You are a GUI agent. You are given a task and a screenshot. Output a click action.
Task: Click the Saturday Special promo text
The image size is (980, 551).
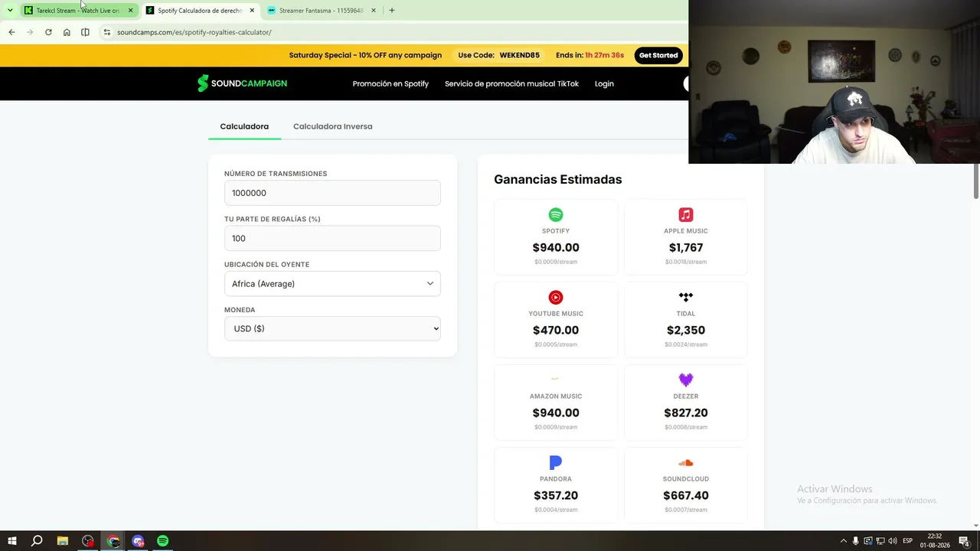pos(365,55)
